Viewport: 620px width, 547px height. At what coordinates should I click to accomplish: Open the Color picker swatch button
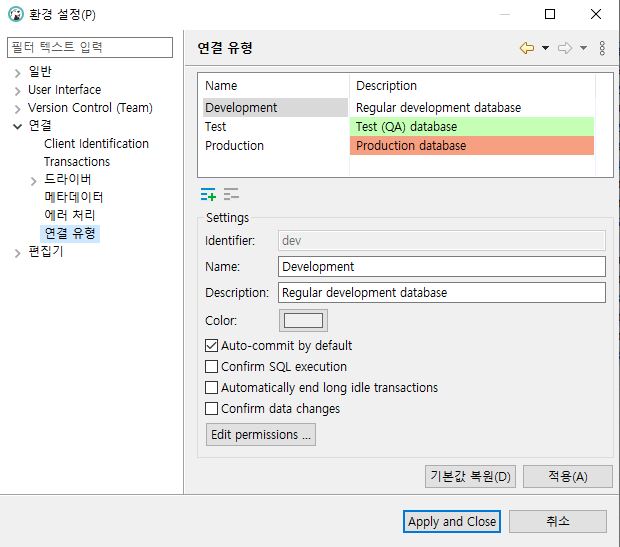pos(303,320)
